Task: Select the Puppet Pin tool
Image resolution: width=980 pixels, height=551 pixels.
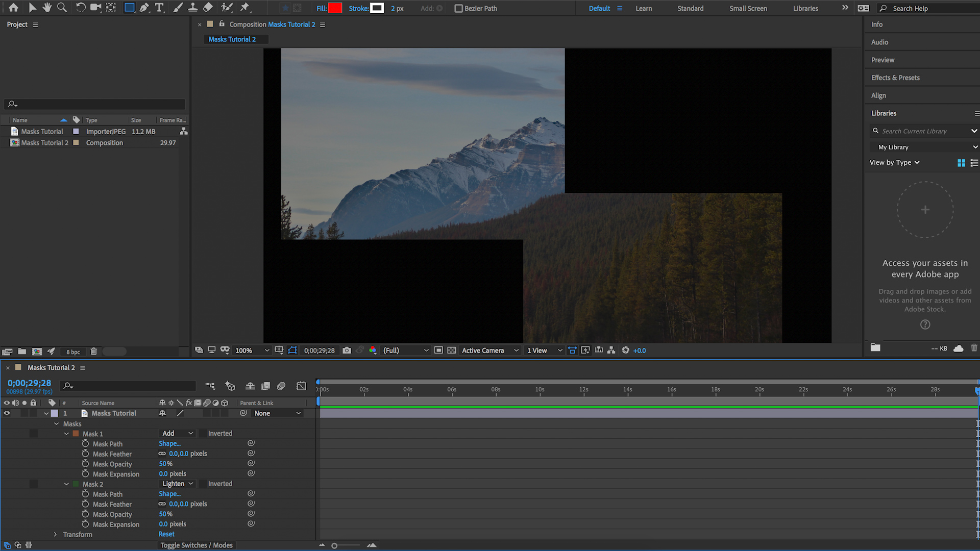Action: pyautogui.click(x=245, y=8)
